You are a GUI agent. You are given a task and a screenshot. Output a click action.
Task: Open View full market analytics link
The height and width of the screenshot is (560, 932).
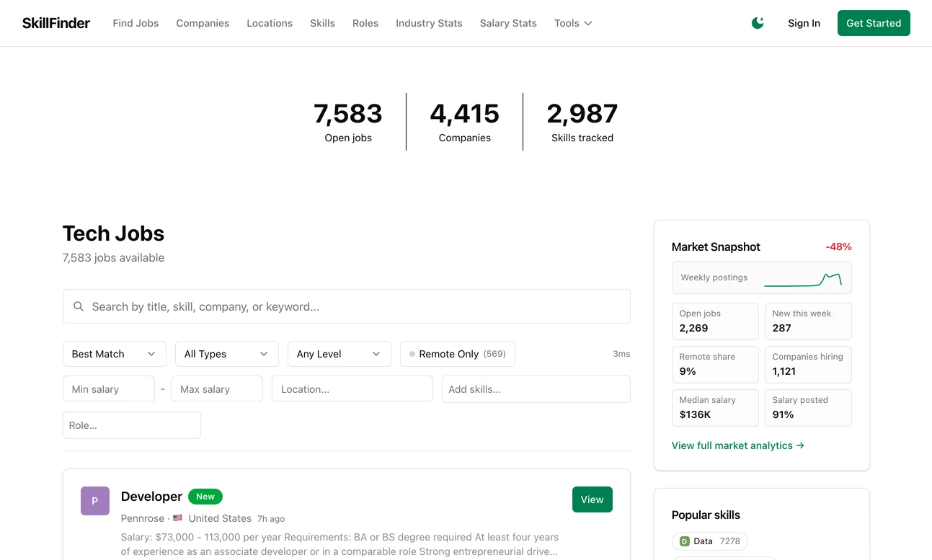coord(738,445)
